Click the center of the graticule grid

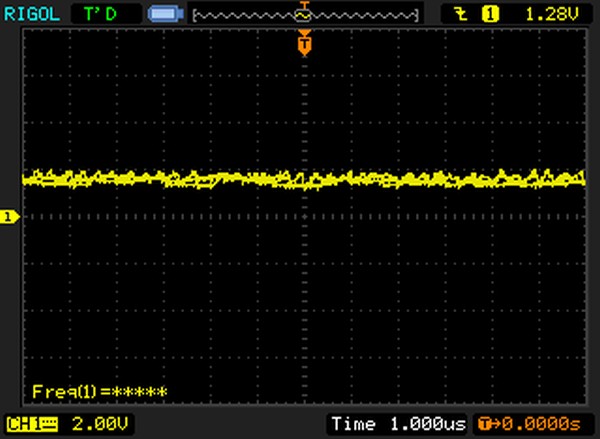pyautogui.click(x=304, y=216)
